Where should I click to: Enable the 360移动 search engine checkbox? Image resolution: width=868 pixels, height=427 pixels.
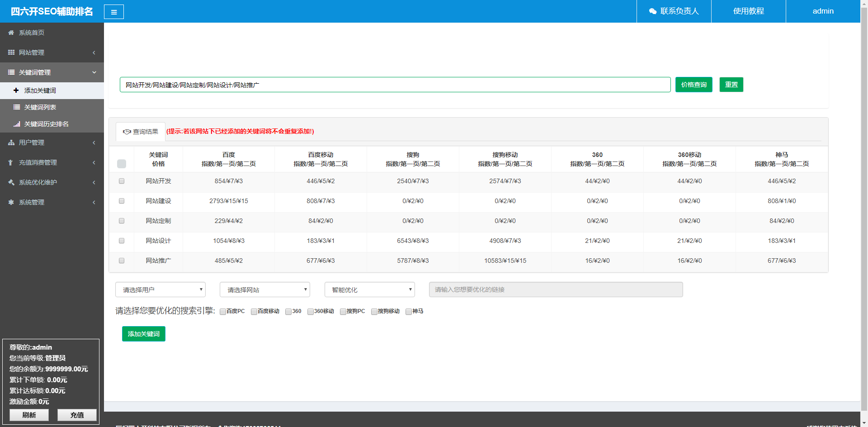point(311,312)
